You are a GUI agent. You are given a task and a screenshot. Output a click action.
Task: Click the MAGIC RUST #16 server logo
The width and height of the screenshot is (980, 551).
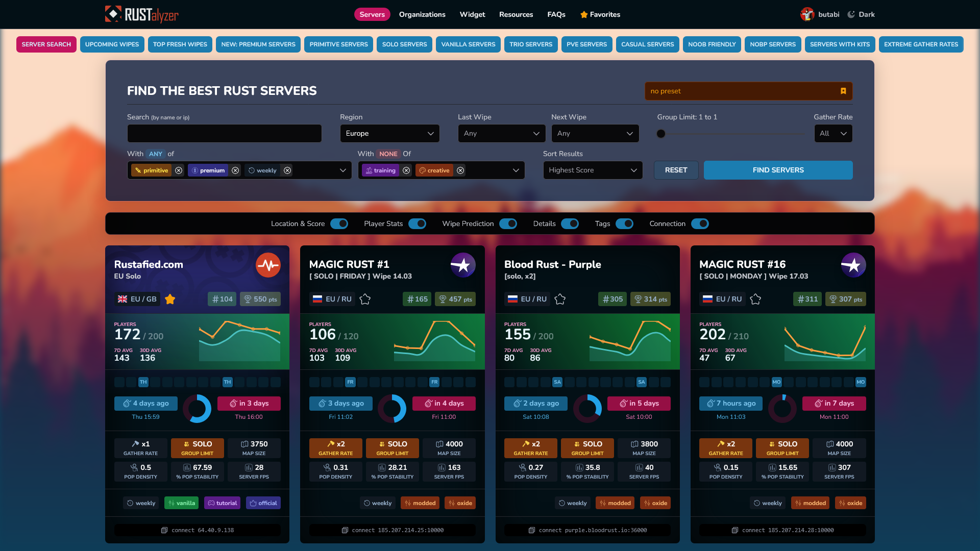tap(853, 265)
